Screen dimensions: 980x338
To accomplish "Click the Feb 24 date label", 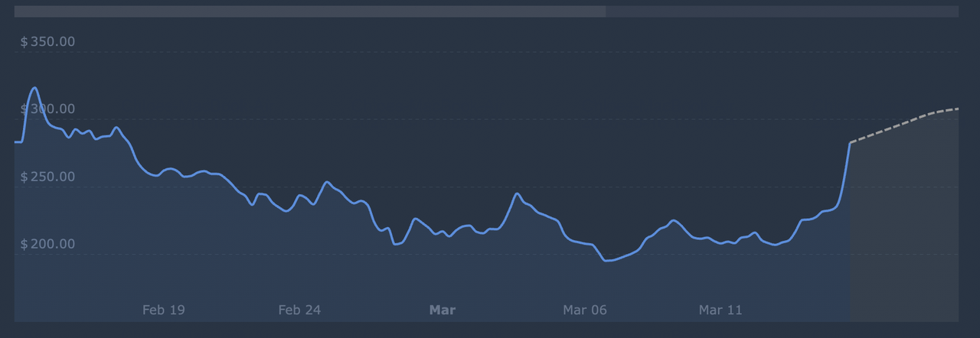I will click(299, 310).
